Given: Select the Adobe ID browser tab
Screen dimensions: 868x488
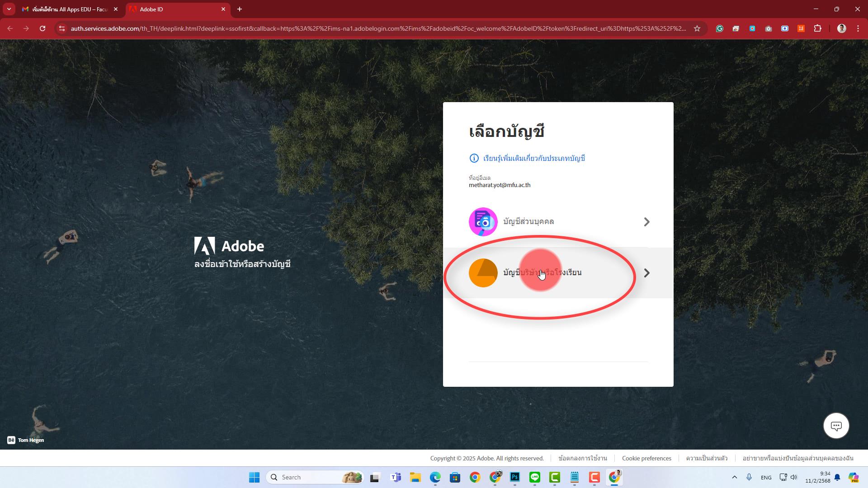Looking at the screenshot, I should point(177,9).
